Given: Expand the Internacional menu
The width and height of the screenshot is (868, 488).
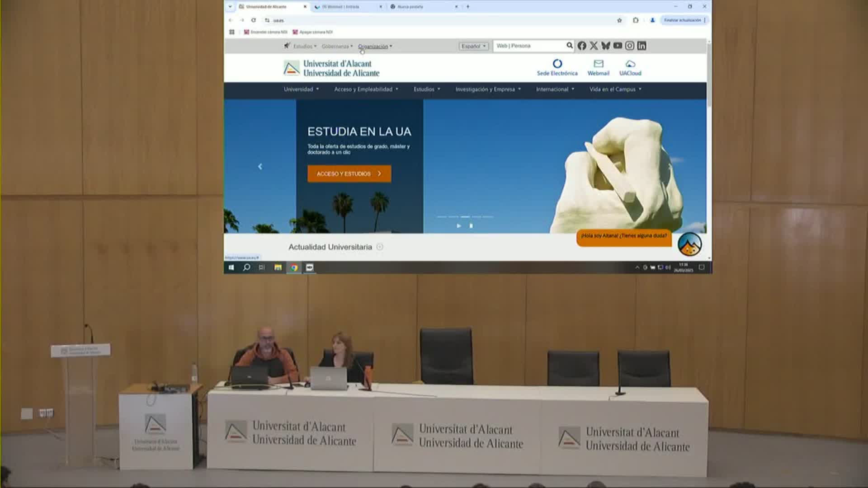Looking at the screenshot, I should 555,89.
